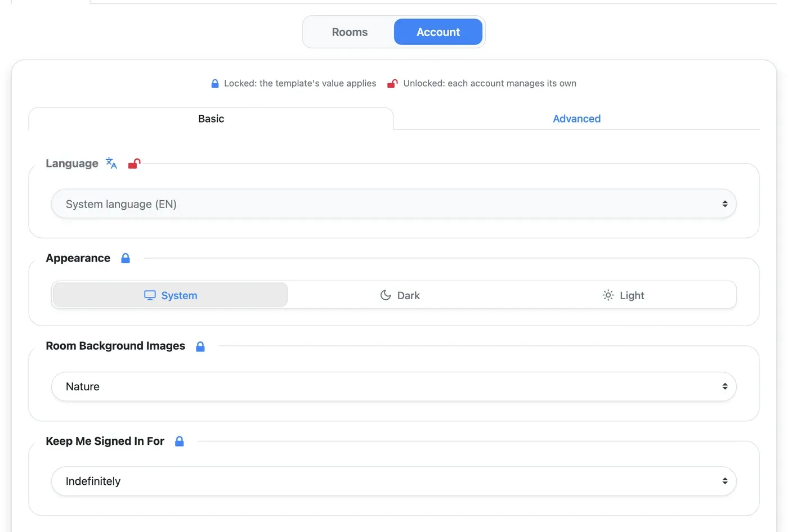788x532 pixels.
Task: Choose the Light appearance option
Action: [x=623, y=295]
